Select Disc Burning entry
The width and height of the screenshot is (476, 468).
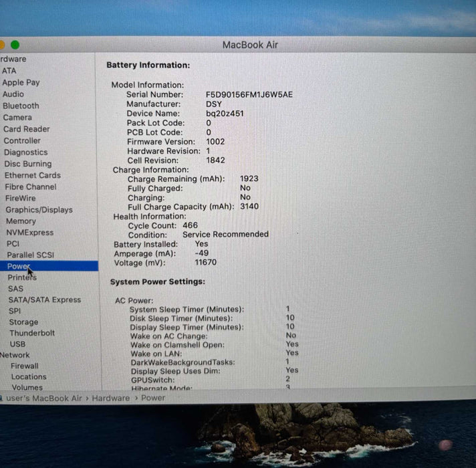(x=28, y=164)
